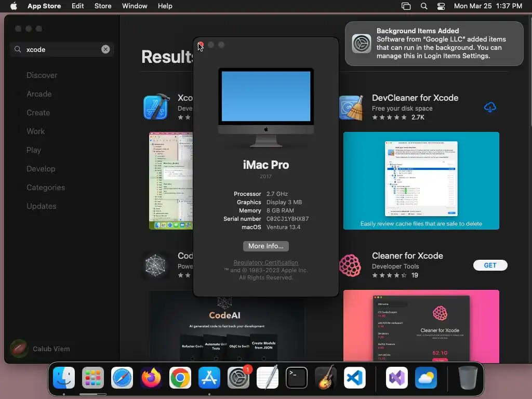Open the Updates section

(42, 206)
